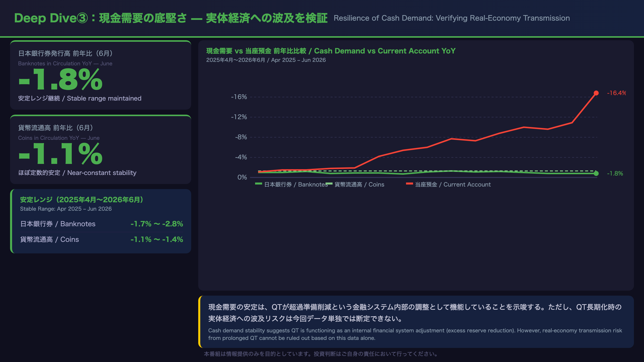This screenshot has width=644, height=362.
Task: Click the English subtitle 'Resilience of Cash Demand'
Action: [x=452, y=18]
